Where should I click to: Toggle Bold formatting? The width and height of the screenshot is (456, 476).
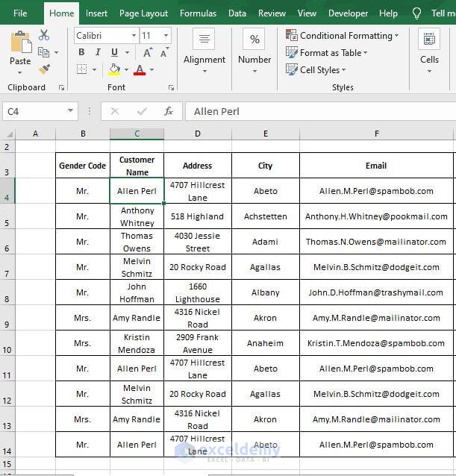pos(81,52)
